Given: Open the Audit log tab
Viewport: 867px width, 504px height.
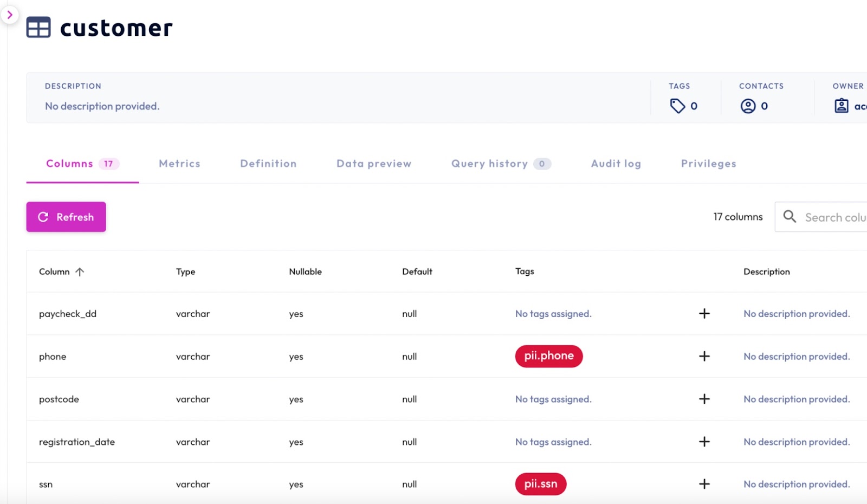Looking at the screenshot, I should pos(615,163).
